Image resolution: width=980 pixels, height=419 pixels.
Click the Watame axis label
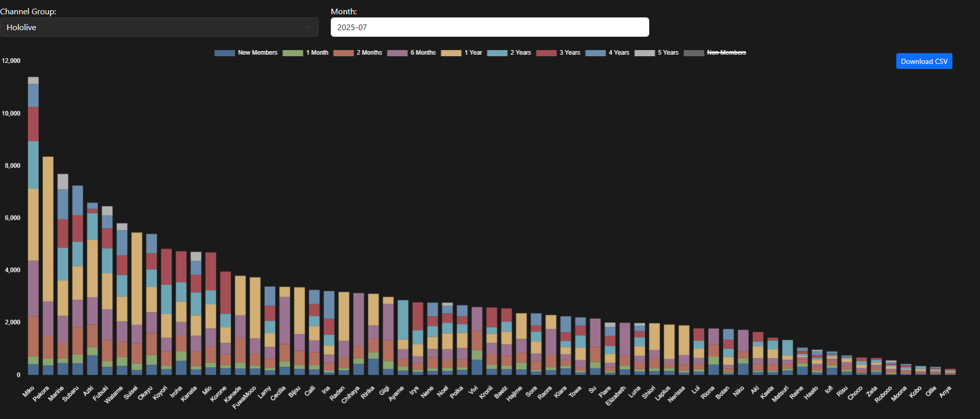pyautogui.click(x=114, y=394)
